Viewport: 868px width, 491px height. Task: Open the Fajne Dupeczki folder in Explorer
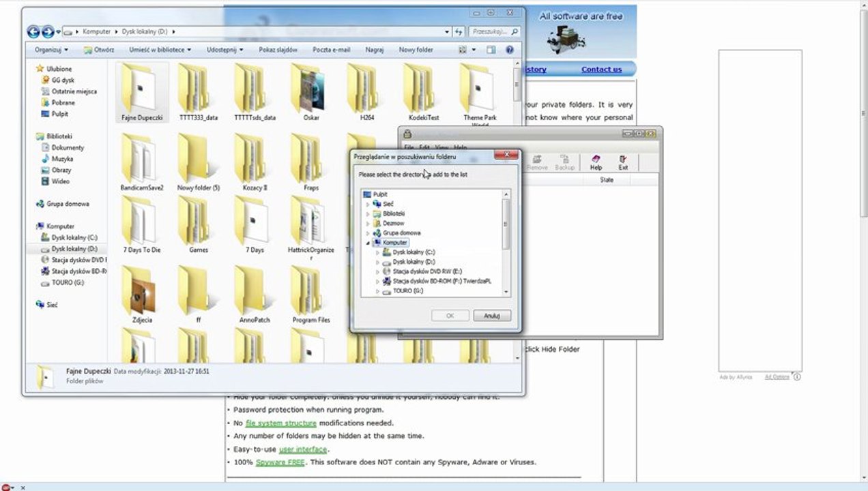tap(142, 93)
